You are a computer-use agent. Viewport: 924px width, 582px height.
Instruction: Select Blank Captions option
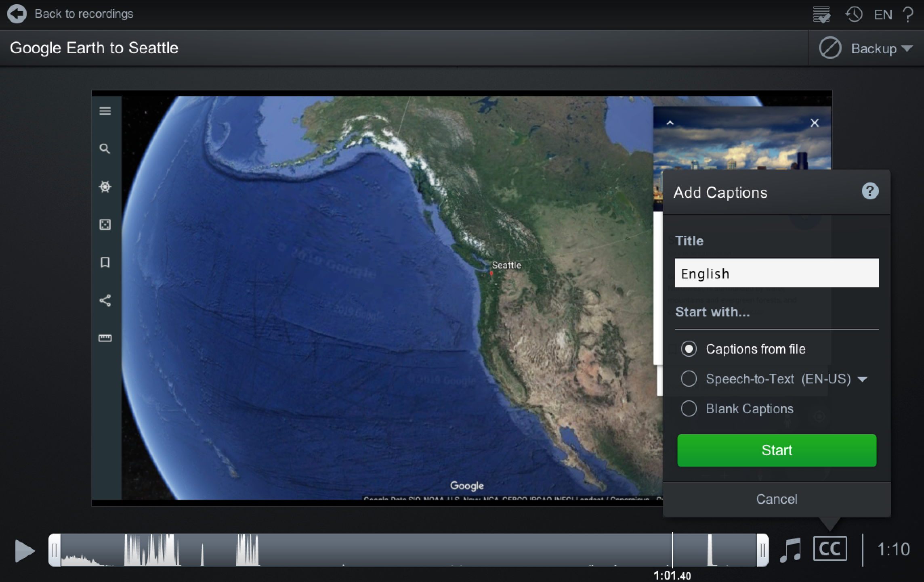[x=689, y=409]
